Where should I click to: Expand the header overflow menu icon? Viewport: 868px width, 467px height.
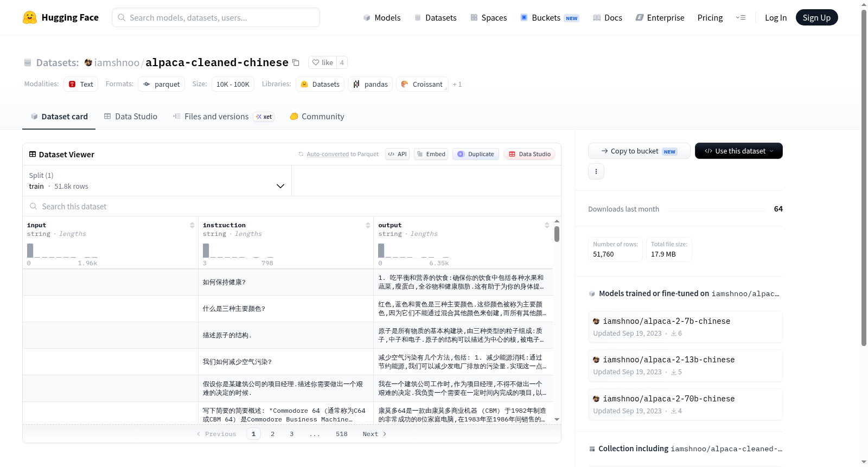click(741, 17)
